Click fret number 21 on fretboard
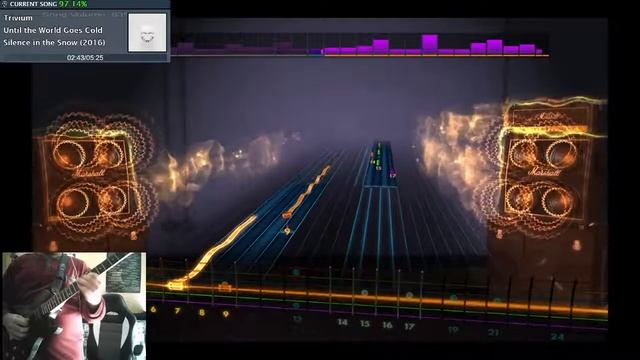The width and height of the screenshot is (640, 360). click(493, 332)
